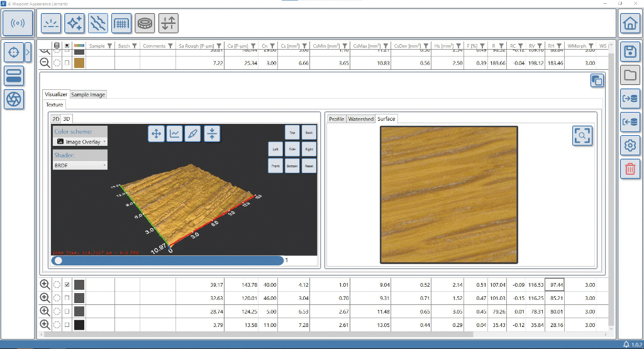This screenshot has width=644, height=349.
Task: Click the red trash delete icon
Action: pyautogui.click(x=629, y=168)
